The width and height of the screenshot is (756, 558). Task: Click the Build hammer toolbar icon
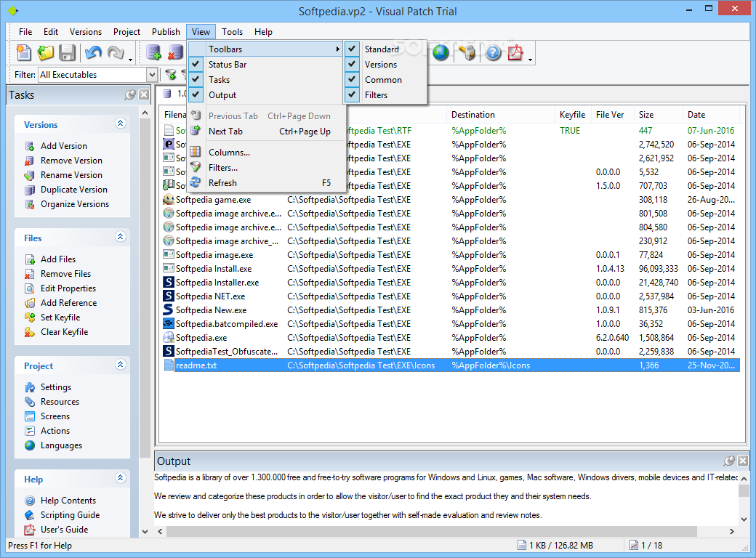pyautogui.click(x=467, y=52)
